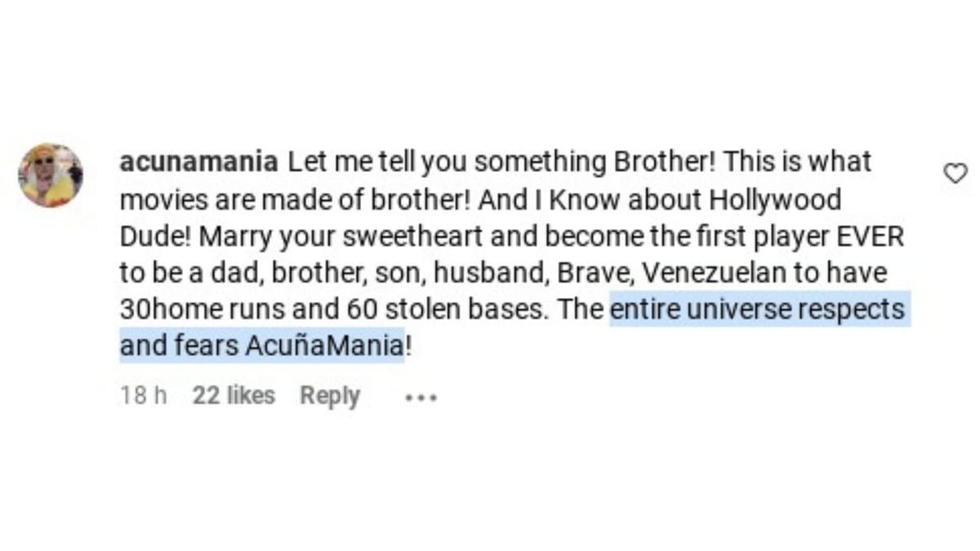Screen dimensions: 980x551
Task: Click acunamania's circular profile avatar
Action: tap(51, 175)
